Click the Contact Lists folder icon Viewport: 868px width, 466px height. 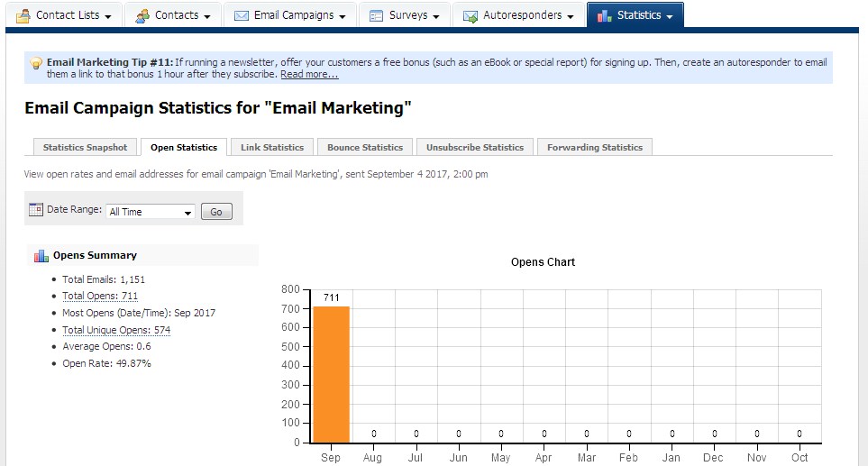point(23,15)
